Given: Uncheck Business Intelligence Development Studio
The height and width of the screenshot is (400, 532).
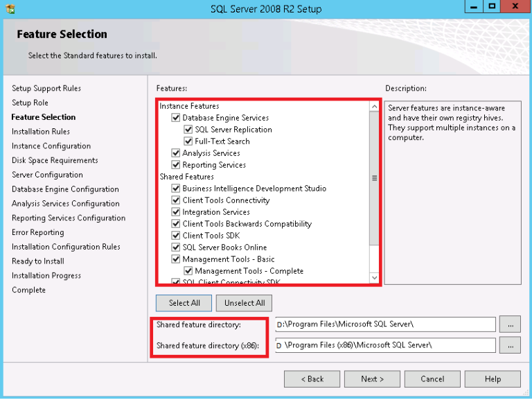Looking at the screenshot, I should point(176,189).
